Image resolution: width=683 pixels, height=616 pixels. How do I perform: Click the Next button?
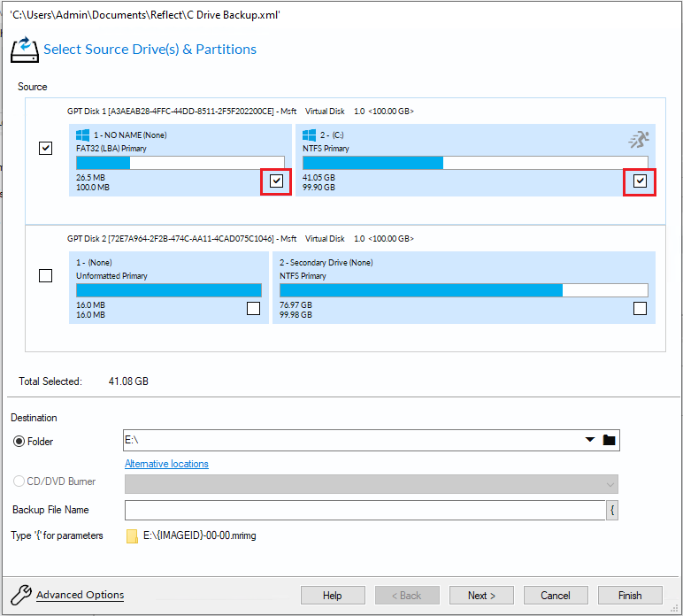click(481, 596)
